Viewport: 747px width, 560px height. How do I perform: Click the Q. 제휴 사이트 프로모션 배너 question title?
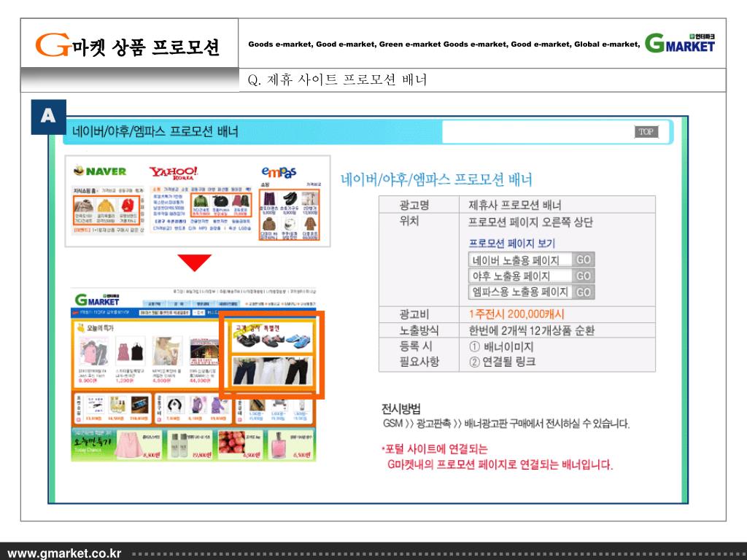point(337,79)
